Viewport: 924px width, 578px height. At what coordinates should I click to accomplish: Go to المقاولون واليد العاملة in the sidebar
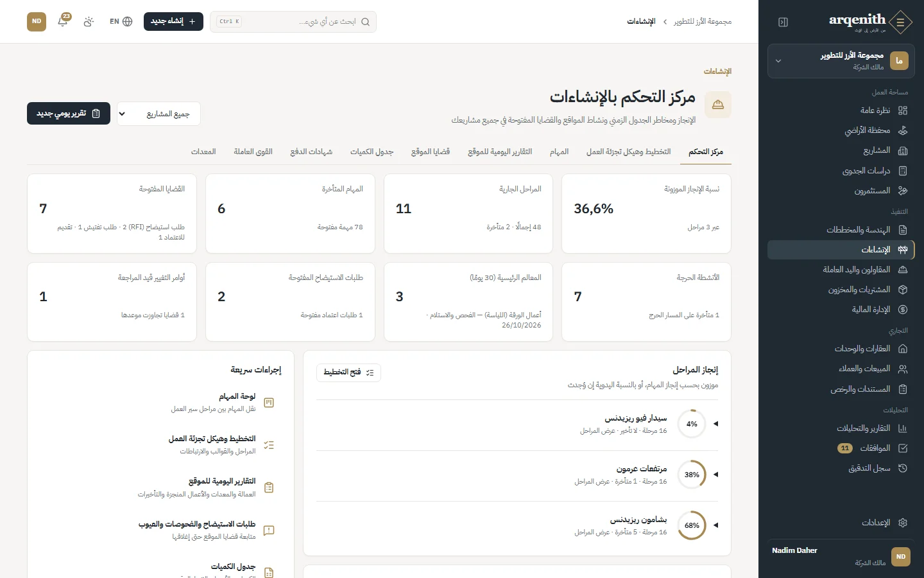[x=841, y=270]
